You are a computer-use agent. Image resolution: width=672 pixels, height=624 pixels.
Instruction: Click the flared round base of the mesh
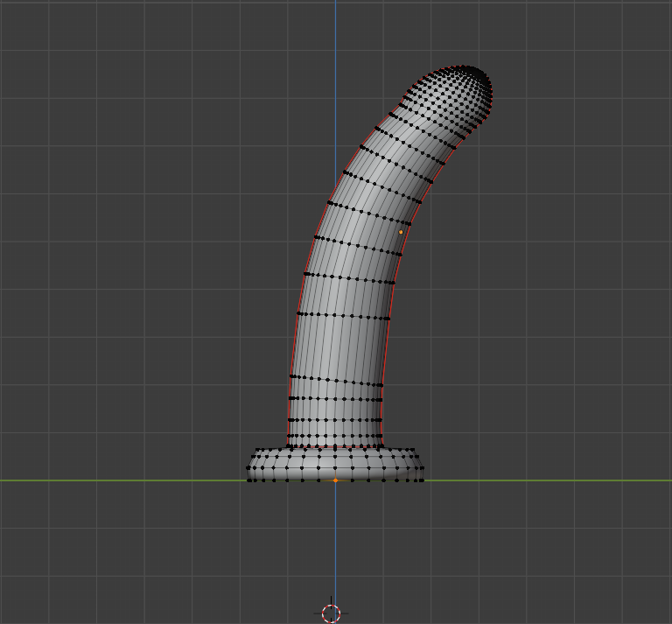(x=336, y=465)
